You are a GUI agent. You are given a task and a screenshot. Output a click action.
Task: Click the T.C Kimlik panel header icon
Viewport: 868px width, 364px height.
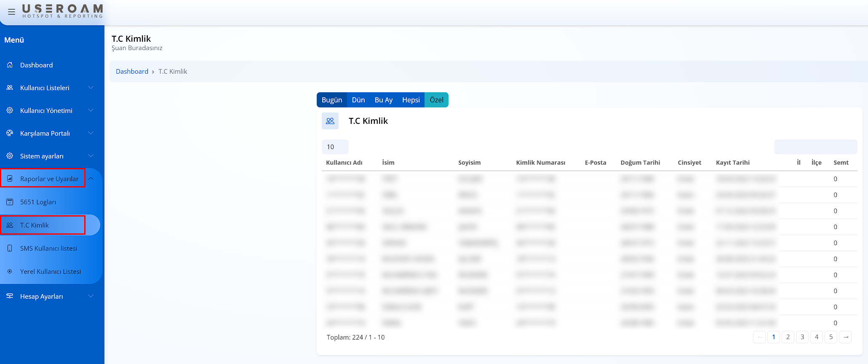pyautogui.click(x=330, y=121)
